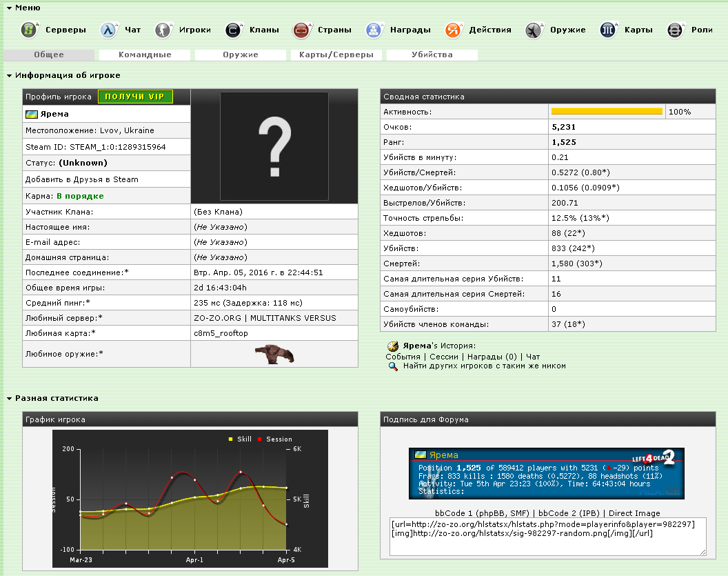Image resolution: width=728 pixels, height=576 pixels.
Task: Click the ПОЛУЧИ VIP button
Action: coord(134,97)
